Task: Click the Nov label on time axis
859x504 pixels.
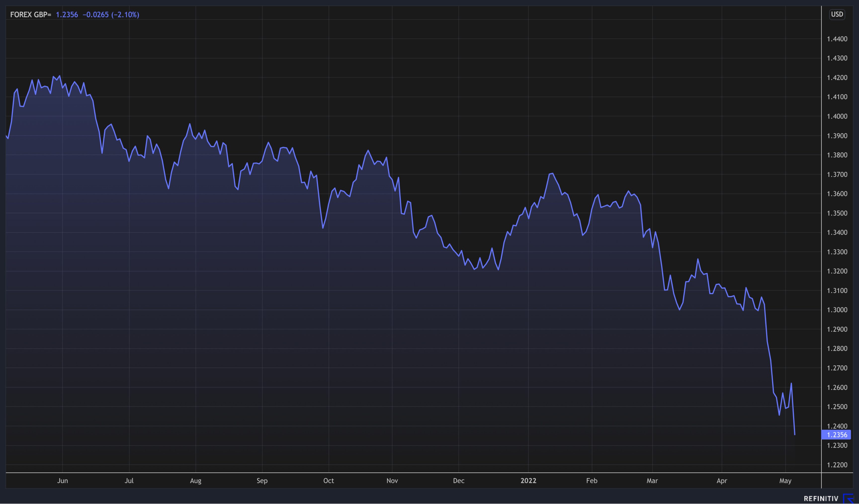Action: 392,481
